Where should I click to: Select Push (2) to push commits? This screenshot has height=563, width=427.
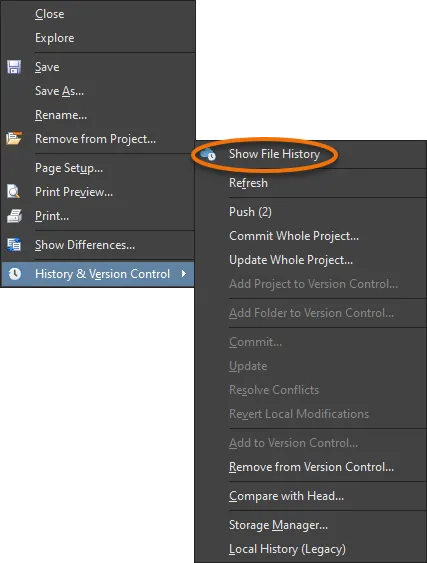pyautogui.click(x=250, y=212)
